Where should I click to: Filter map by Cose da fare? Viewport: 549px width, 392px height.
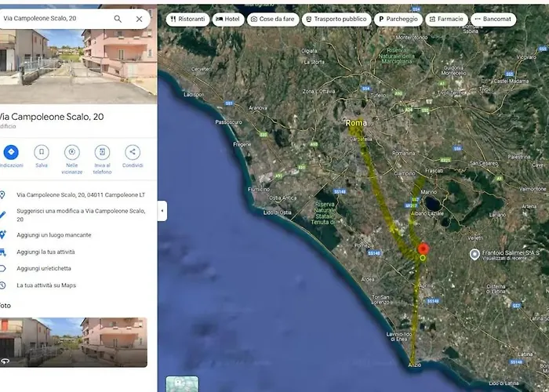273,20
